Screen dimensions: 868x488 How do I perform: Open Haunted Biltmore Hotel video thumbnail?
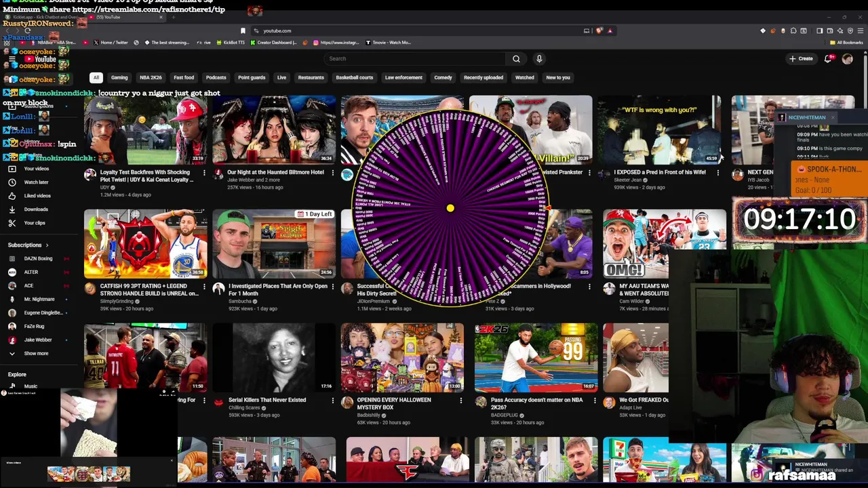[x=274, y=130]
